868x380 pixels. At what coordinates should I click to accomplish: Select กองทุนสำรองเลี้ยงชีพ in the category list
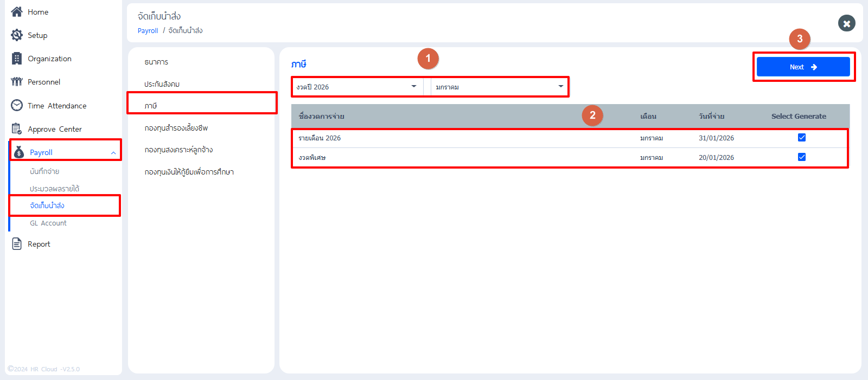(176, 128)
